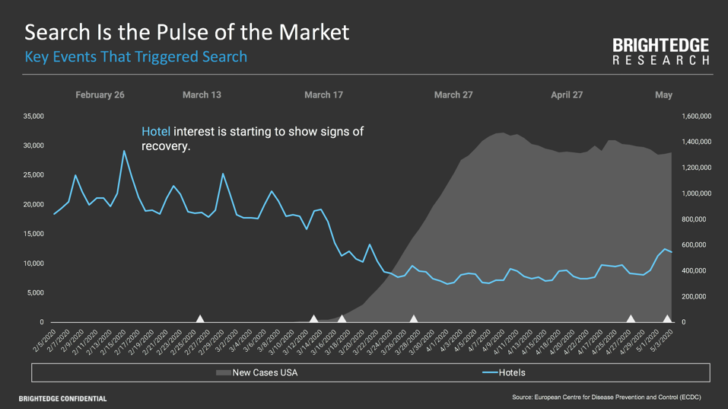Click the Search Is the Pulse title
This screenshot has height=409, width=728.
(x=187, y=32)
